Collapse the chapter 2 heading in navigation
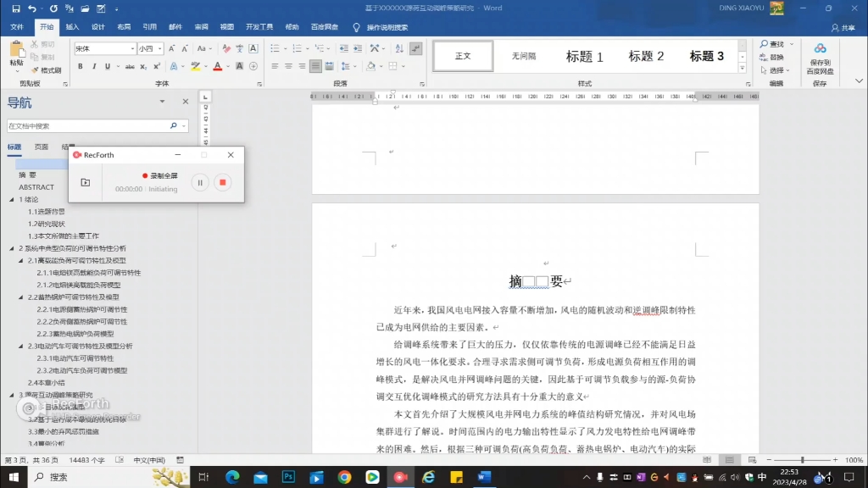This screenshot has height=488, width=868. (12, 248)
